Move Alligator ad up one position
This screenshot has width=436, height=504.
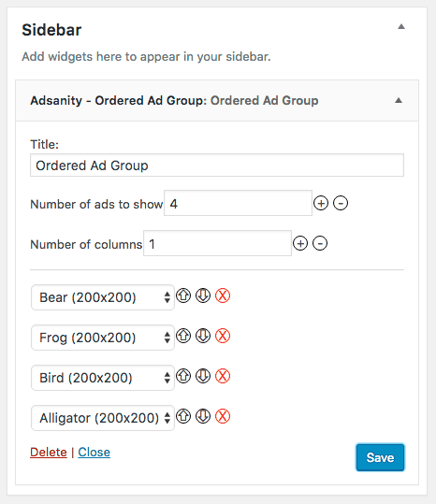click(x=183, y=416)
